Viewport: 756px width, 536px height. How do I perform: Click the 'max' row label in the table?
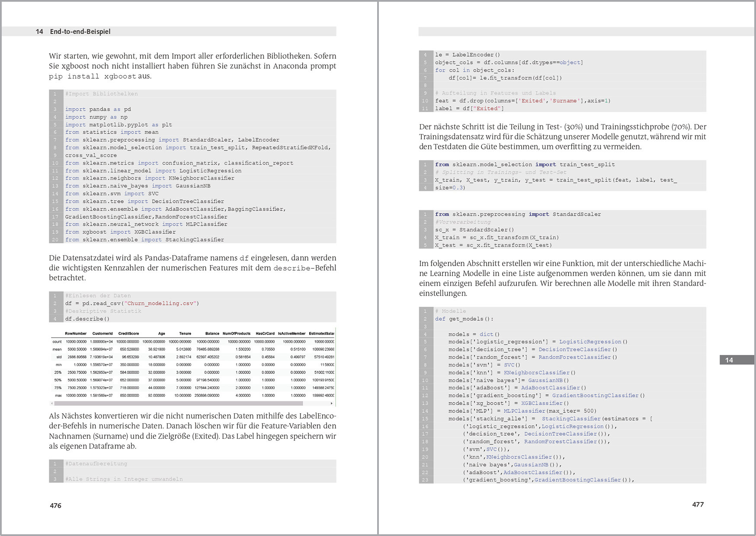[x=58, y=396]
